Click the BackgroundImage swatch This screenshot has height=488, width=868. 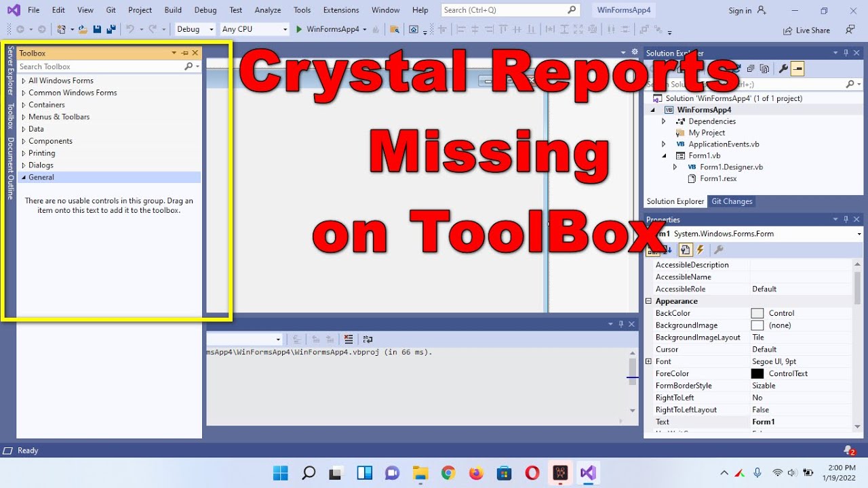tap(757, 325)
